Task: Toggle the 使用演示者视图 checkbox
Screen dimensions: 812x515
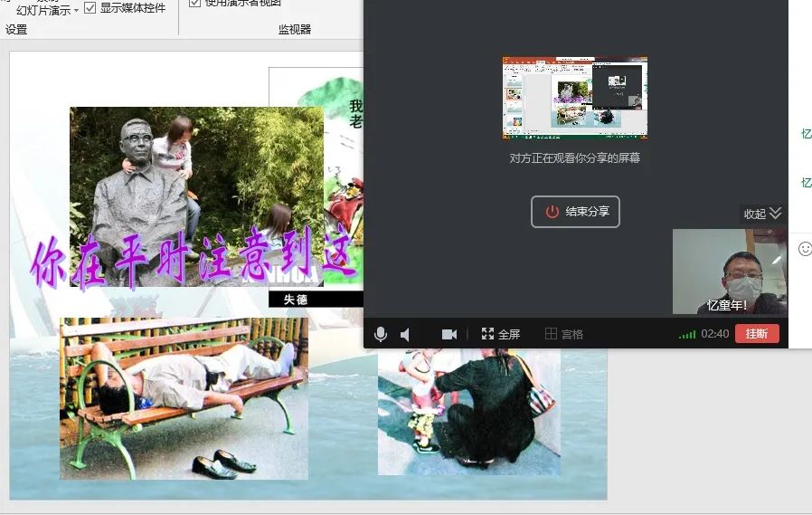Action: coord(195,3)
